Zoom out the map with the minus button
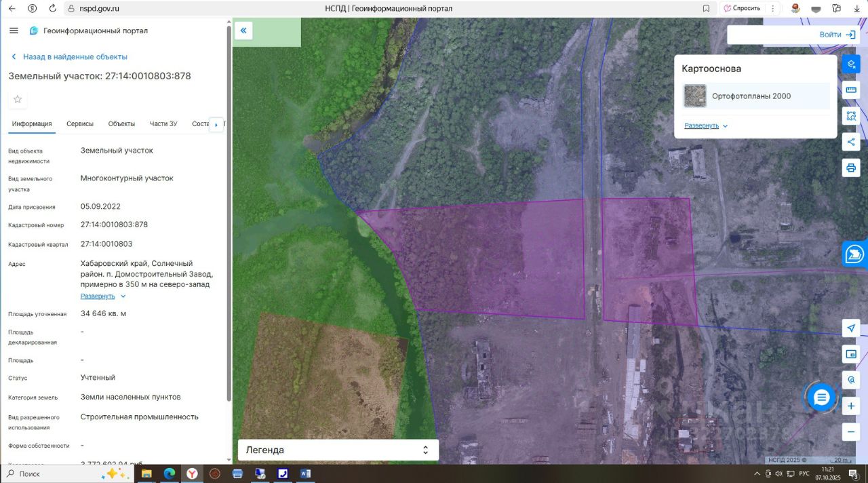This screenshot has width=868, height=483. pyautogui.click(x=851, y=431)
